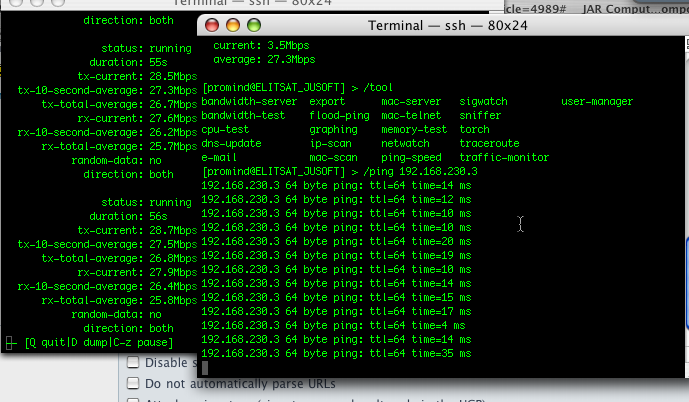
Task: Click 'average: 27.3Mbps' in front terminal
Action: pos(264,60)
